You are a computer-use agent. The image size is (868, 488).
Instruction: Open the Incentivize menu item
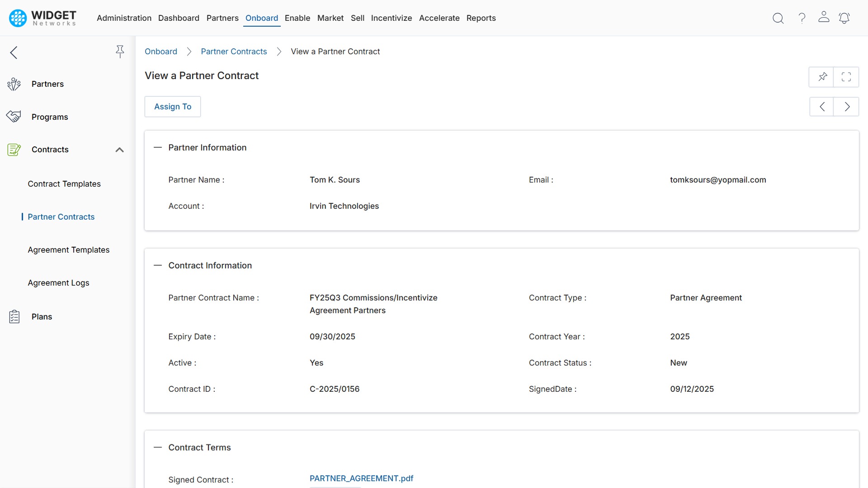(392, 18)
